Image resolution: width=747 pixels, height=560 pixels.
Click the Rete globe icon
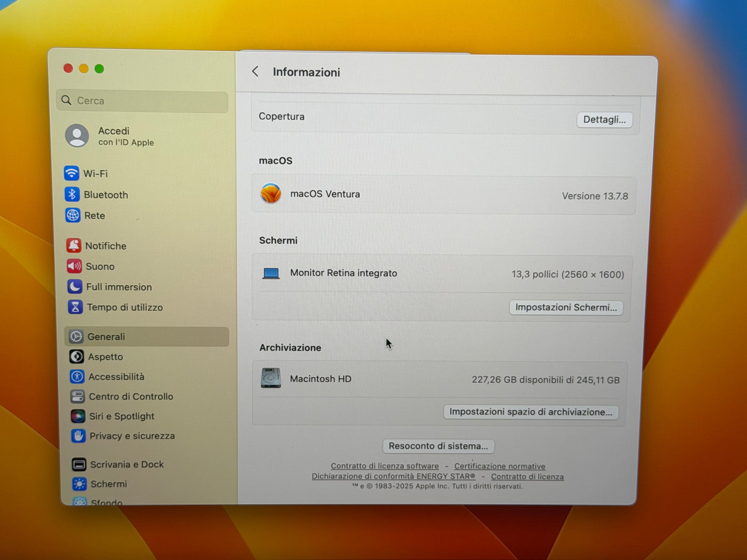pyautogui.click(x=73, y=215)
